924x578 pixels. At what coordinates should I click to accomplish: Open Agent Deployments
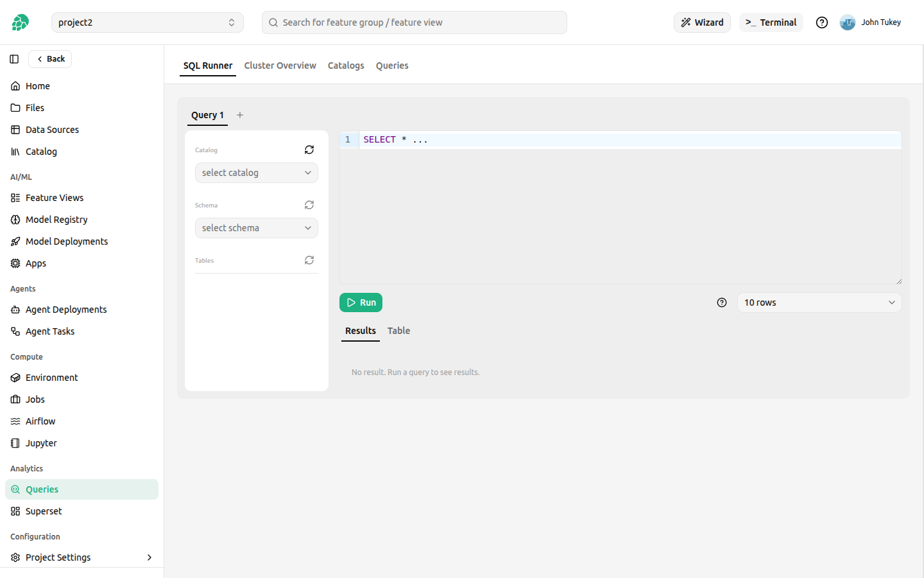coord(81,310)
